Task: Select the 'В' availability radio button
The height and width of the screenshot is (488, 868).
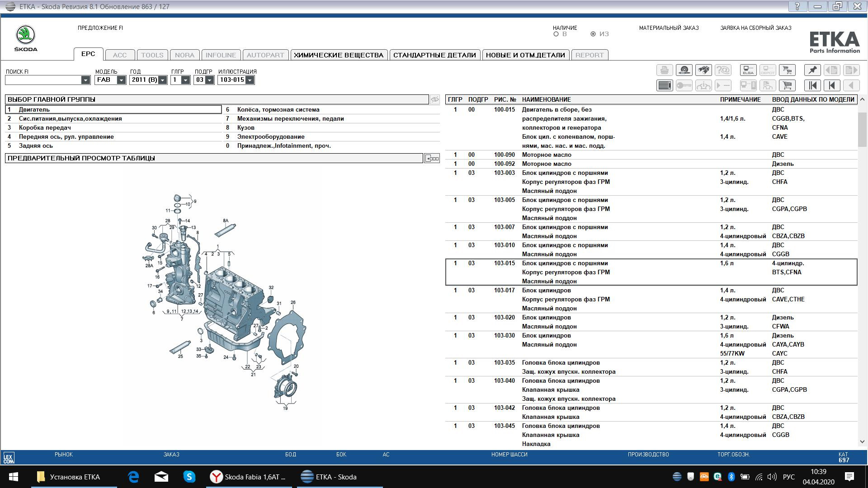Action: (x=556, y=34)
